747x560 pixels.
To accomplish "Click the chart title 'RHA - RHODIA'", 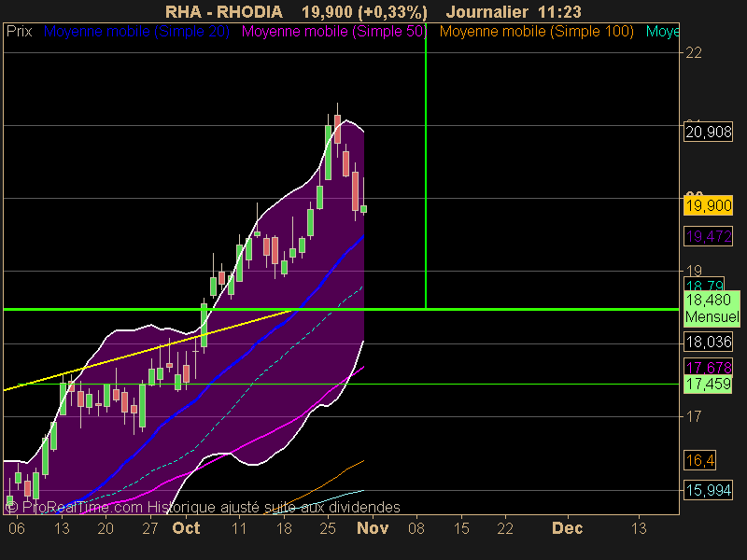I will 224,11.
